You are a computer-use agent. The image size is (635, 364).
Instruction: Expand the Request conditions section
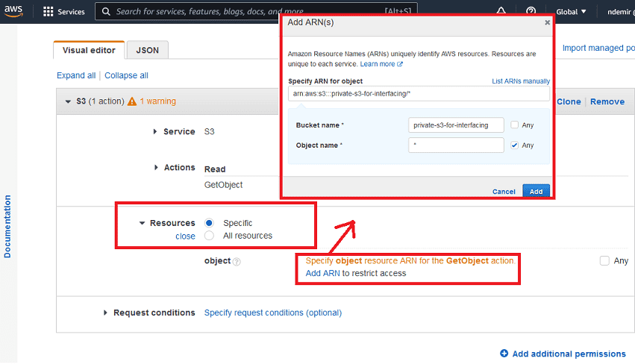[105, 313]
